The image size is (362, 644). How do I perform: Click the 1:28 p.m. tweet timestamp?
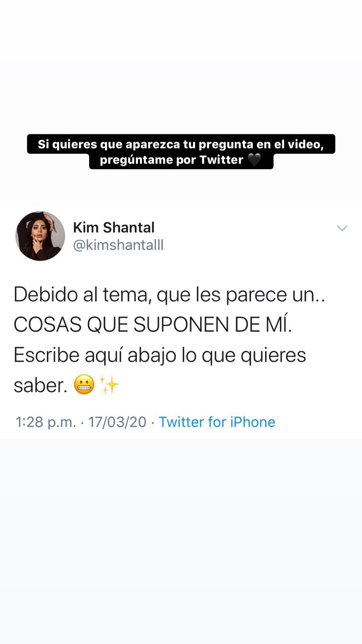(46, 422)
